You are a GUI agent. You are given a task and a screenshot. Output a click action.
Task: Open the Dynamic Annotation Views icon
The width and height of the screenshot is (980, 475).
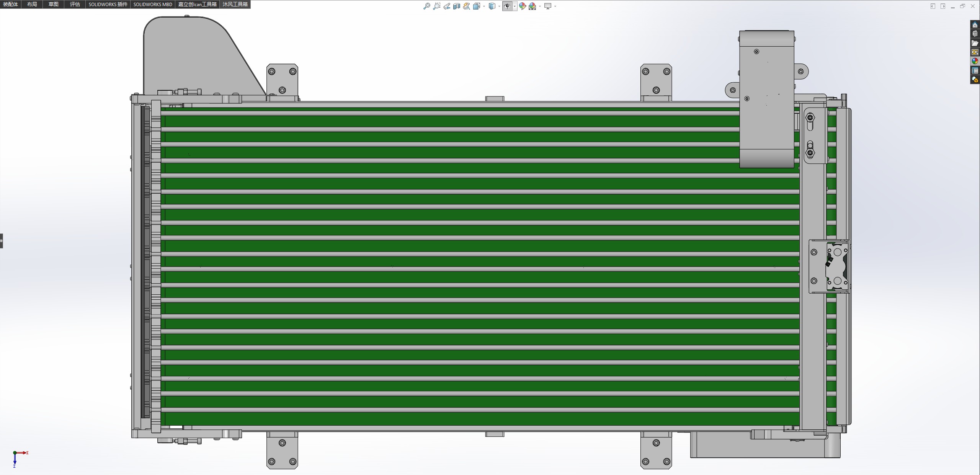[467, 6]
